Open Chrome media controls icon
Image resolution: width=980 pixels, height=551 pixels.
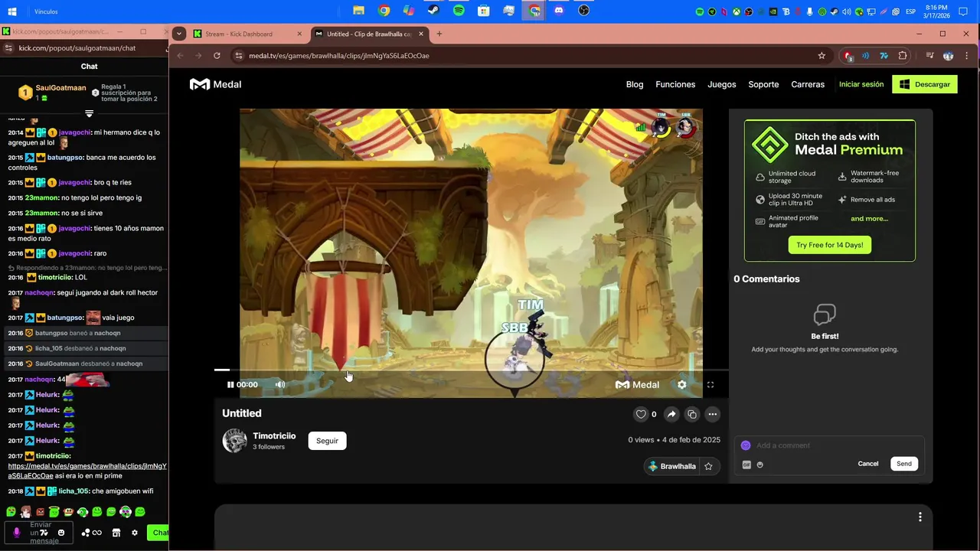coord(929,56)
